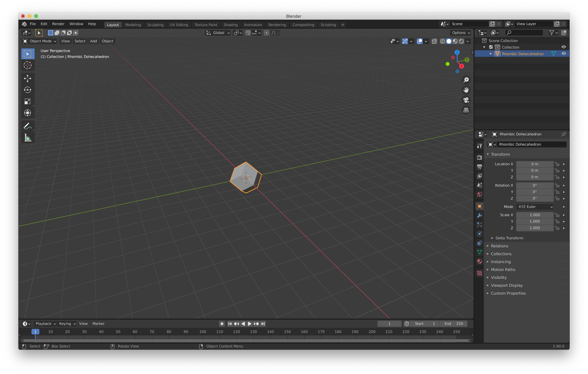Open the Material properties tab
The height and width of the screenshot is (374, 588).
[479, 261]
